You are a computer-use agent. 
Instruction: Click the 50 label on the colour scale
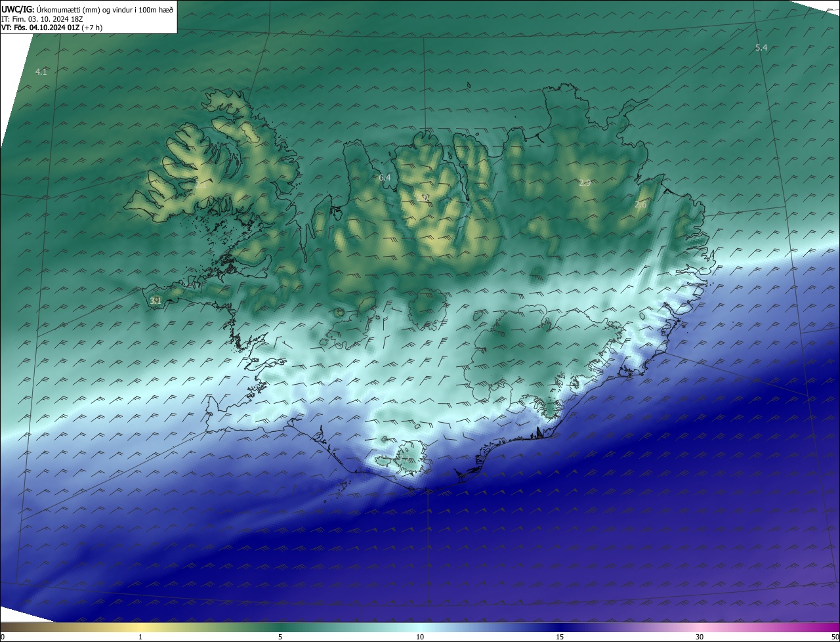pos(834,637)
